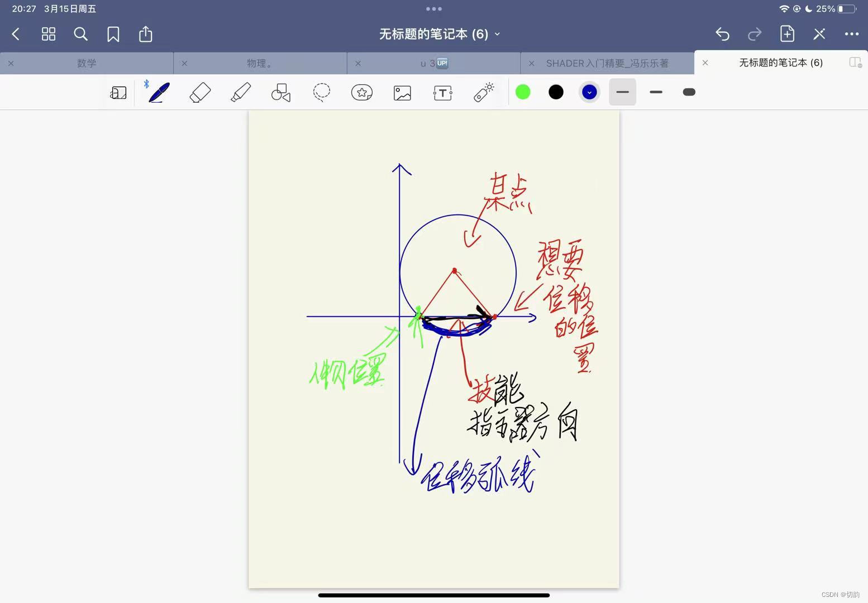Select the Laser pointer tool
This screenshot has height=603, width=868.
[484, 92]
